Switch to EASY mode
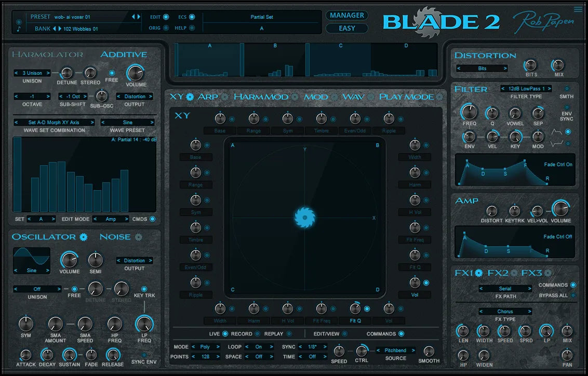Image resolution: width=588 pixels, height=376 pixels. 347,28
